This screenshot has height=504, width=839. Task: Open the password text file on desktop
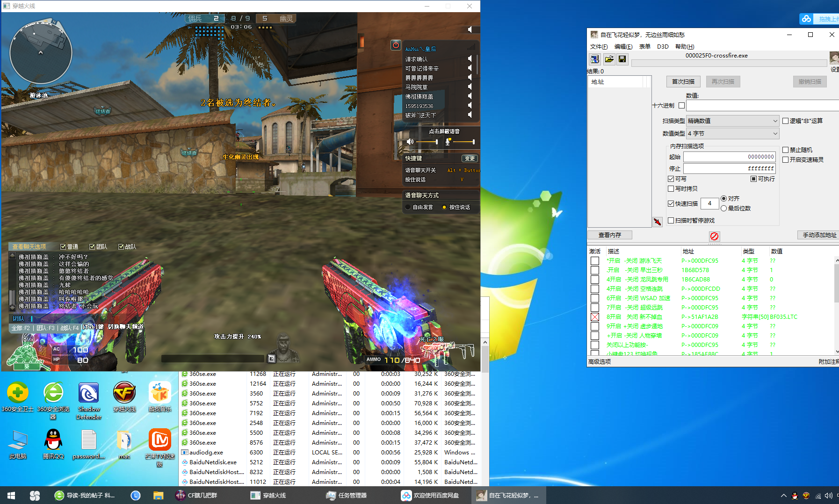tap(89, 444)
